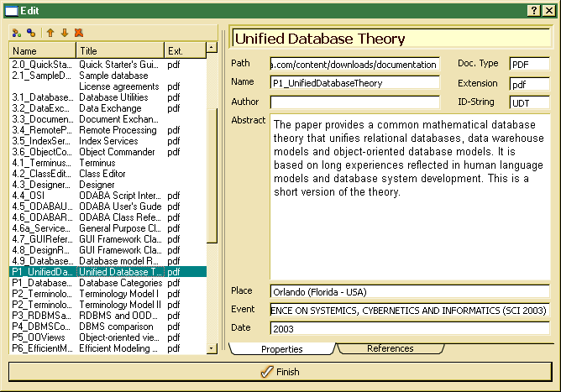Click the first toolbar icon with colored dots
The height and width of the screenshot is (392, 561).
[17, 33]
